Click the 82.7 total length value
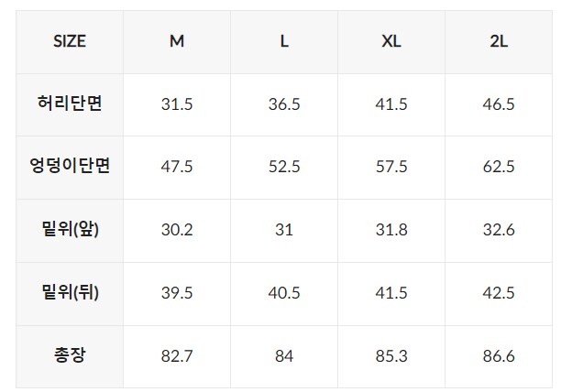Viewport: 561px width, 392px height. click(x=177, y=356)
